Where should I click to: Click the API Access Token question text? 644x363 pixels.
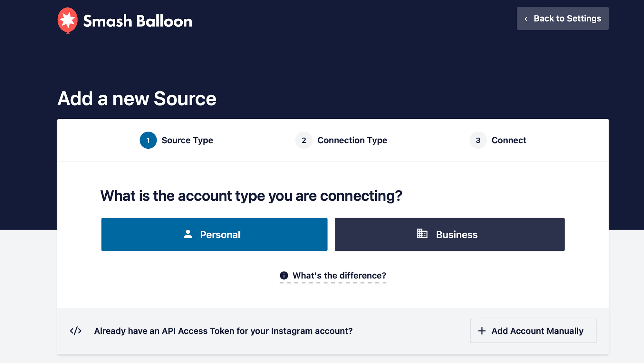pos(223,331)
